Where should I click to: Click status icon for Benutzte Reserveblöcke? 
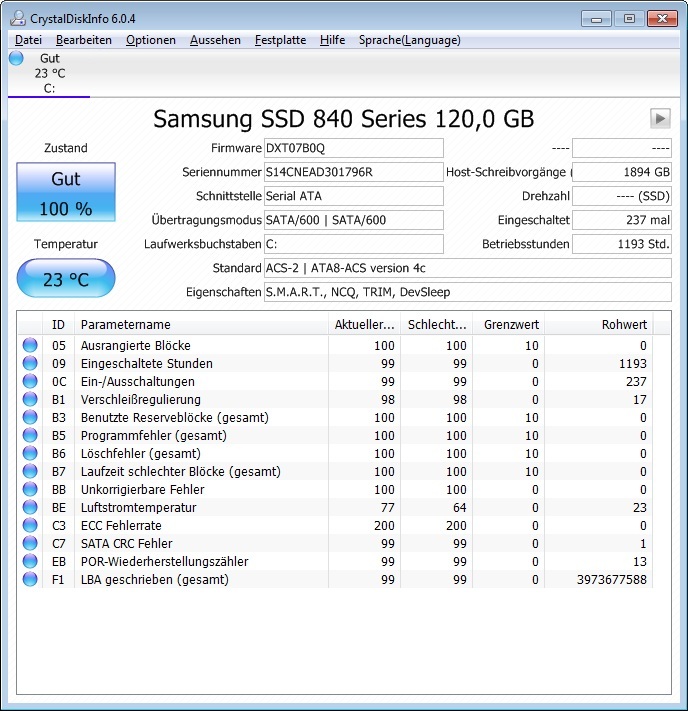(30, 417)
